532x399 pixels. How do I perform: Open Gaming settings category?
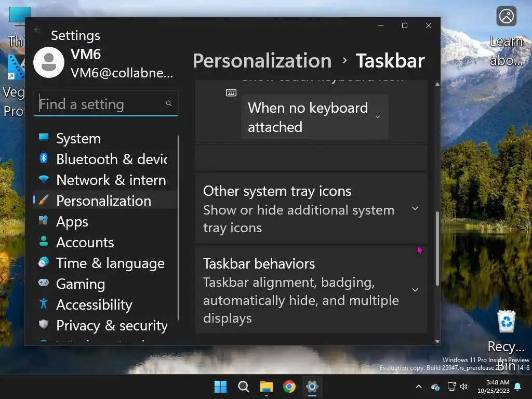pyautogui.click(x=105, y=284)
